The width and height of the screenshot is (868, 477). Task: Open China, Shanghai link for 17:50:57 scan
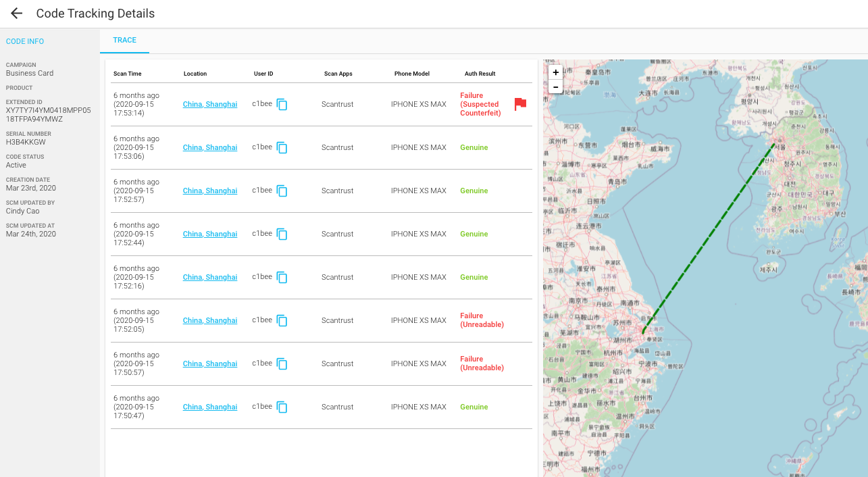pyautogui.click(x=210, y=364)
